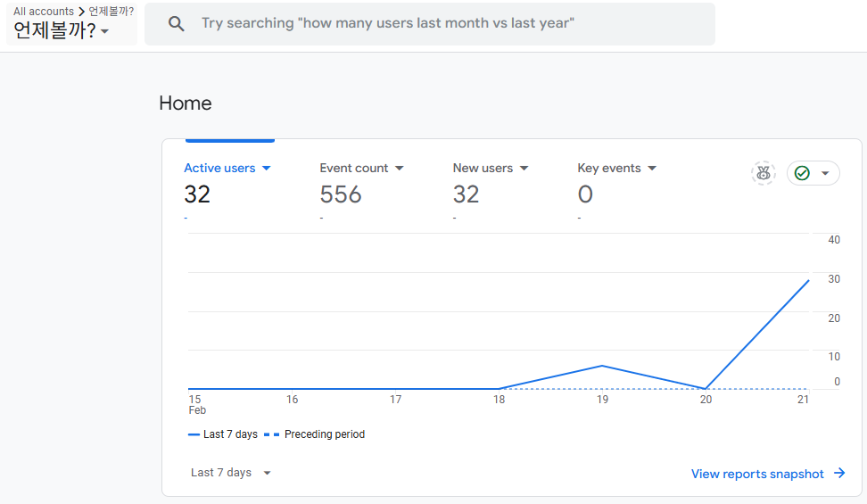Click the Preceding period legend entry
The height and width of the screenshot is (504, 867).
314,434
